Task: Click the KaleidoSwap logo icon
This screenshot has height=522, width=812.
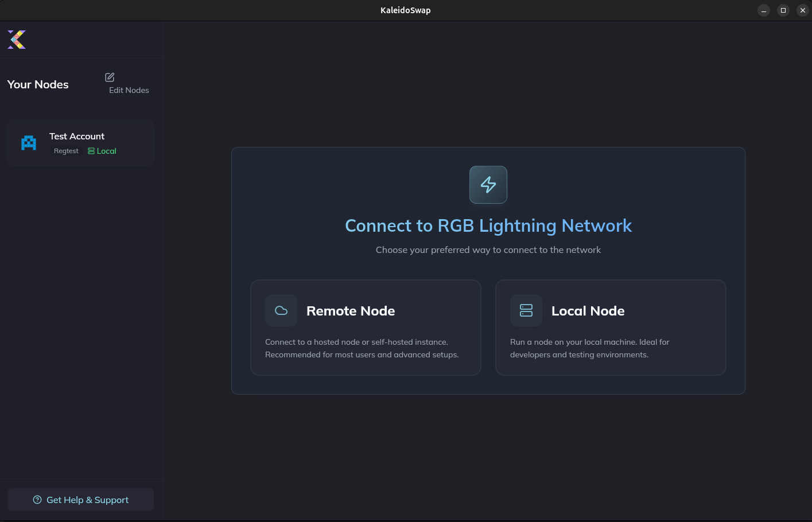Action: click(x=17, y=40)
